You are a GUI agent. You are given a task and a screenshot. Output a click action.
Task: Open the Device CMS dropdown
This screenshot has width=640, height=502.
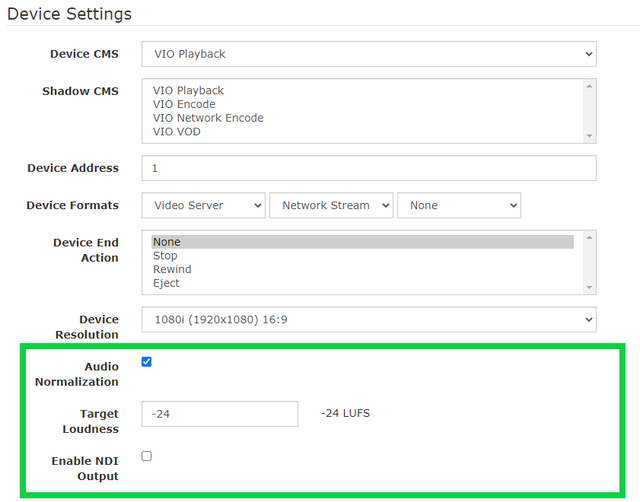pos(369,54)
